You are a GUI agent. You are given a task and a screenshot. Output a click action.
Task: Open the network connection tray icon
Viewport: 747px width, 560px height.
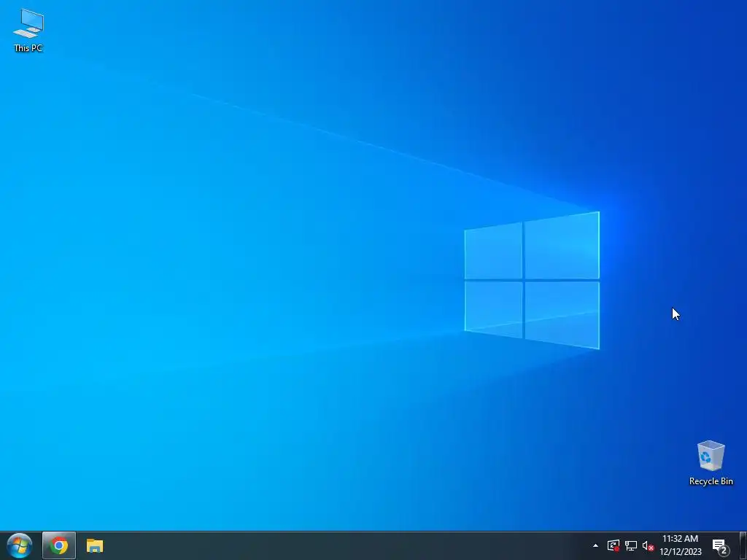click(x=631, y=545)
